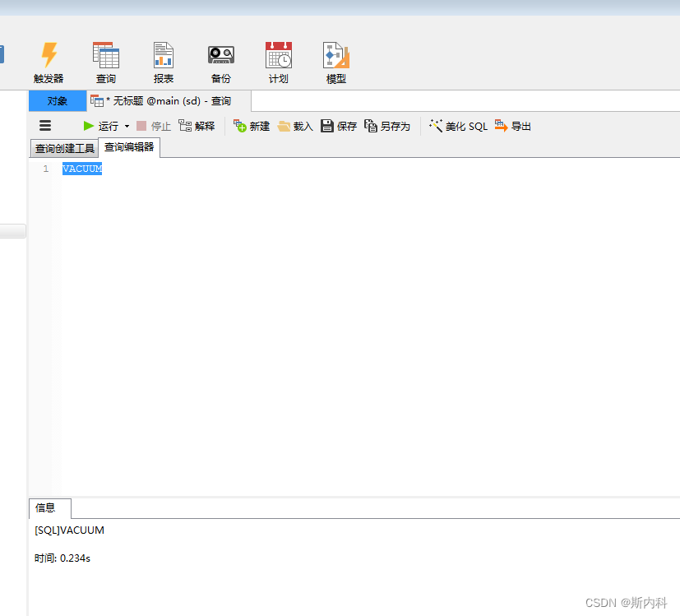Switch to the 对象 tab

[x=58, y=101]
